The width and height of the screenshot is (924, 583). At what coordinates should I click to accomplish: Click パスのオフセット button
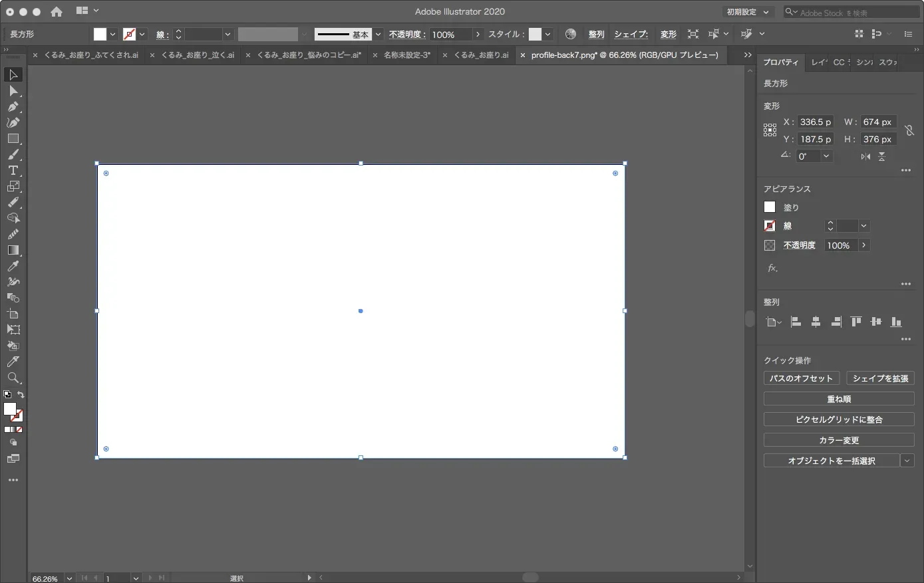tap(802, 378)
